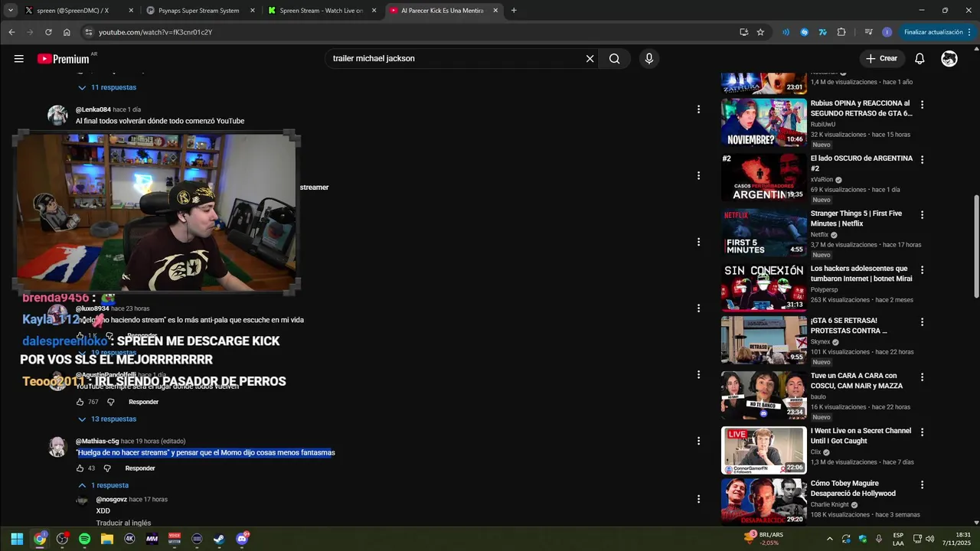This screenshot has width=980, height=551.
Task: Open I Went Live on Secret Channel
Action: coord(763,450)
